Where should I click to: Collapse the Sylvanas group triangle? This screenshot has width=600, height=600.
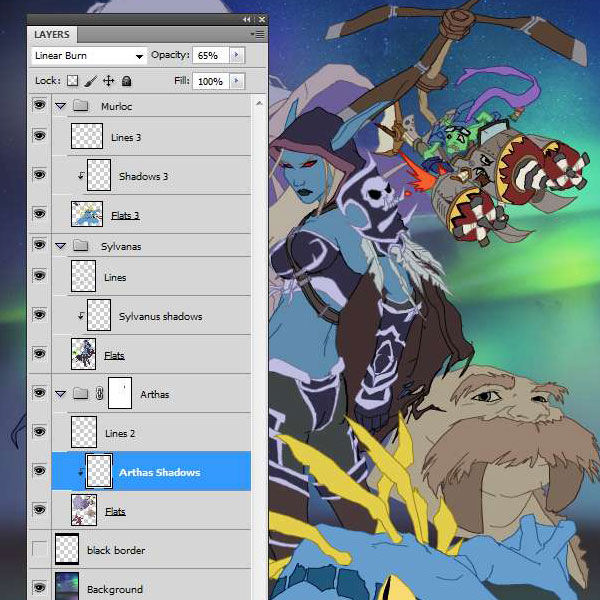(60, 246)
